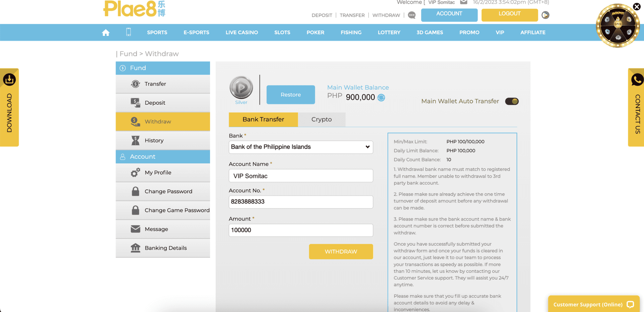The width and height of the screenshot is (644, 312).
Task: Close the jackpot wheel popup
Action: 637,6
